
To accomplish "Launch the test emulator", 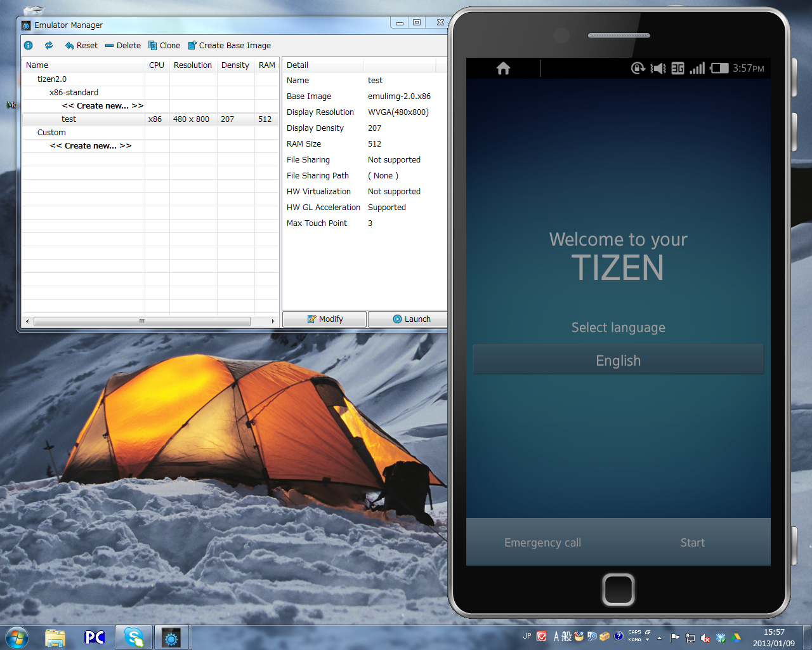I will point(408,319).
